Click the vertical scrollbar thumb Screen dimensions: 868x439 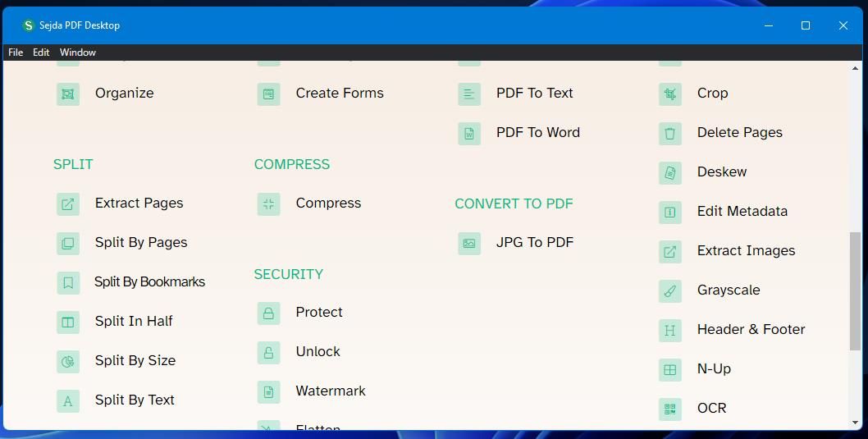[x=855, y=291]
